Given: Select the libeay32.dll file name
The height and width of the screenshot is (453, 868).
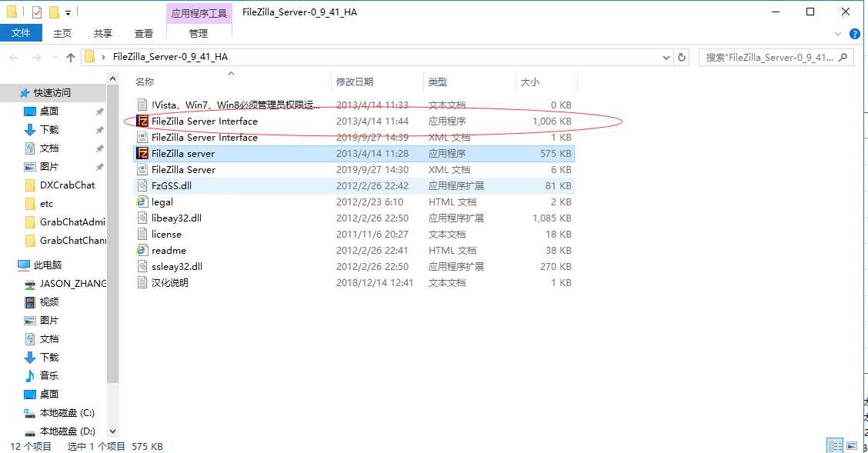Looking at the screenshot, I should [x=176, y=218].
